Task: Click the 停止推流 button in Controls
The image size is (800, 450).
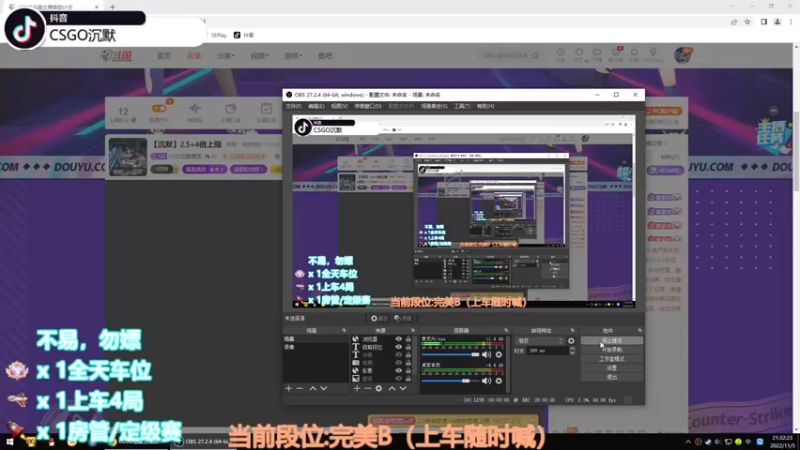Action: point(612,340)
